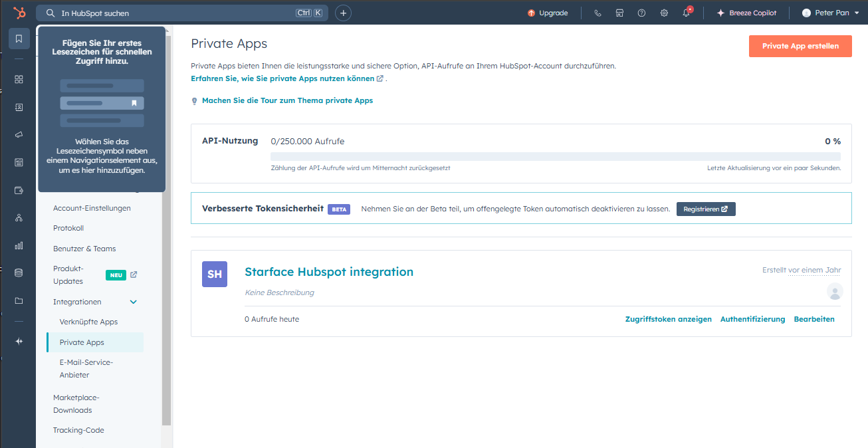Open the CRM contacts icon in sidebar
The image size is (868, 448).
(19, 107)
